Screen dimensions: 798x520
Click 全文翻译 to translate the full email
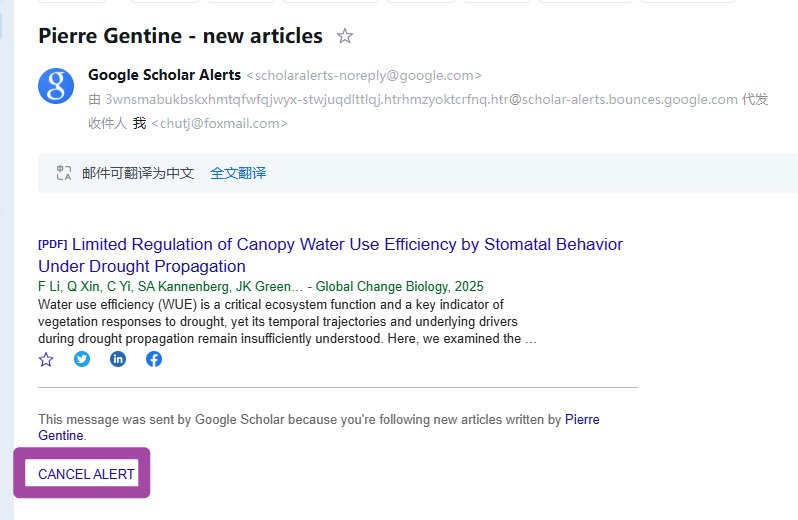[238, 173]
